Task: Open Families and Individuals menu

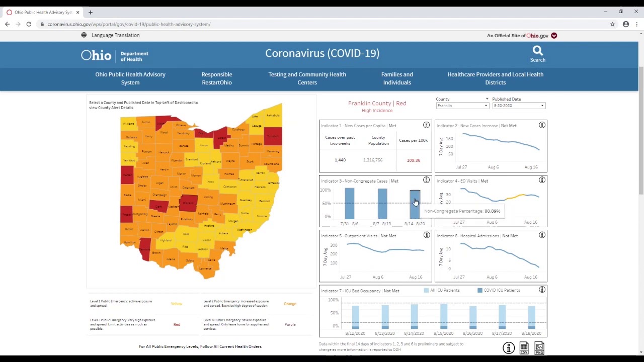Action: click(x=397, y=78)
